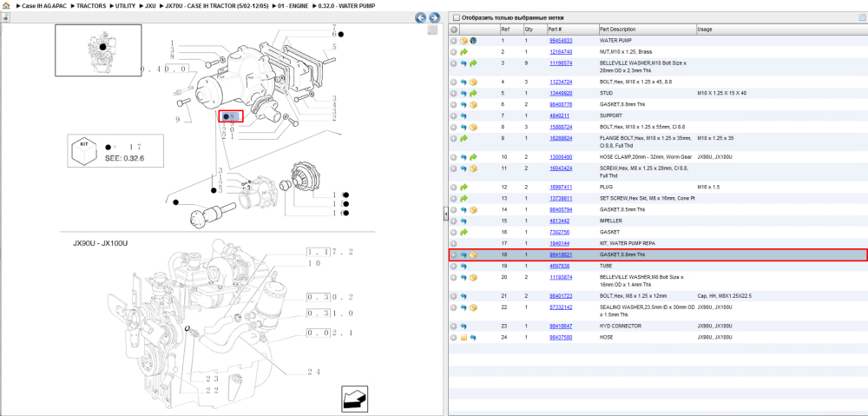Open part number 99454833 link

click(x=560, y=41)
